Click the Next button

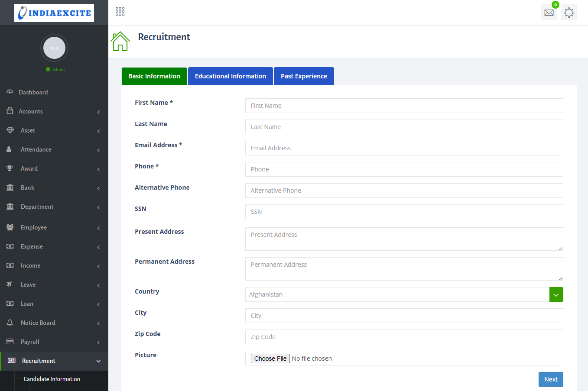click(x=550, y=379)
